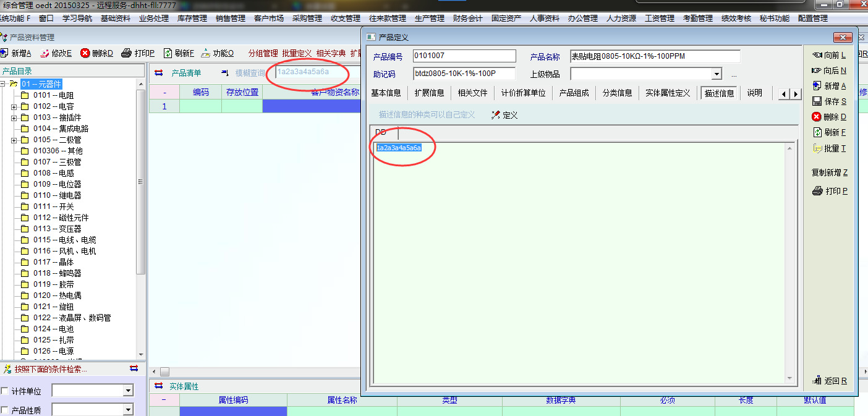This screenshot has height=416, width=868.
Task: Expand the 0105 二极管 tree node
Action: (14, 140)
